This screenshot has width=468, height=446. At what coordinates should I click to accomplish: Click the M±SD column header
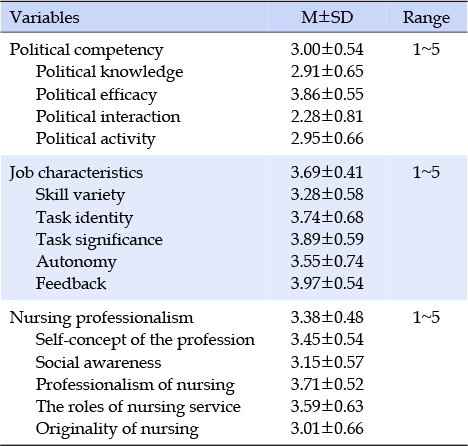327,18
